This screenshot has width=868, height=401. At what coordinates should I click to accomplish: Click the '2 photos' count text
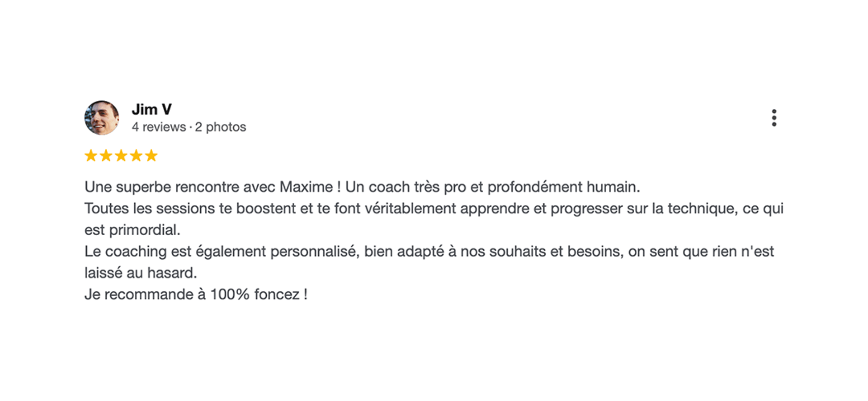[221, 127]
